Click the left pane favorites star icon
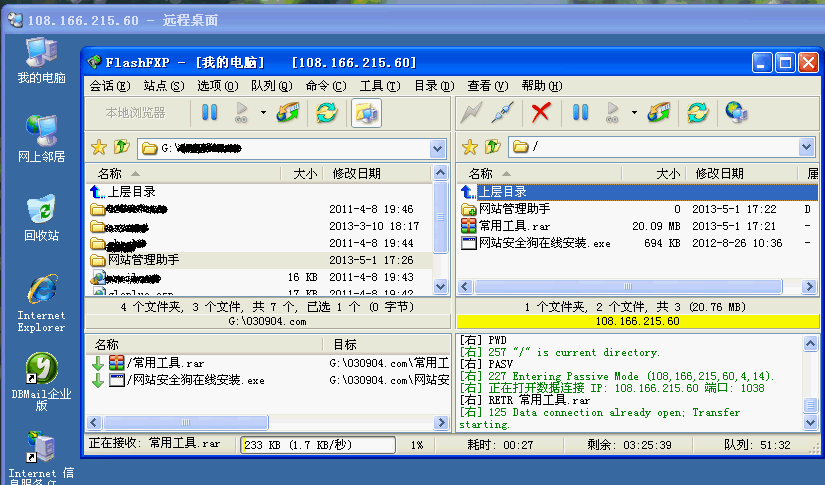This screenshot has width=825, height=485. (x=99, y=147)
